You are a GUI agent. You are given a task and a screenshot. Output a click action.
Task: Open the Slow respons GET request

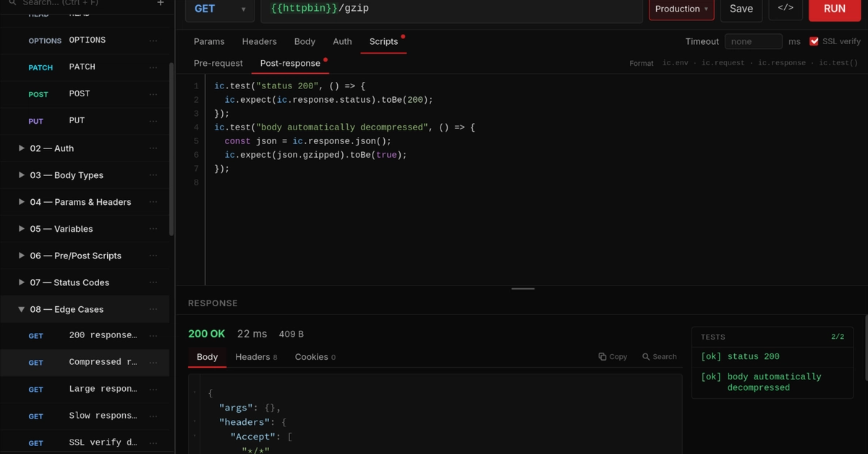(85, 416)
